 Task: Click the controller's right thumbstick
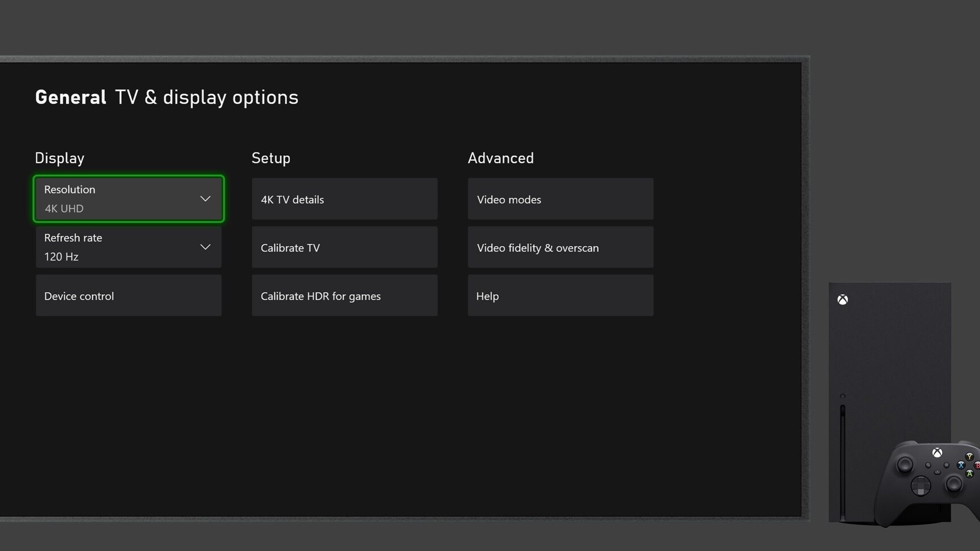coord(954,484)
